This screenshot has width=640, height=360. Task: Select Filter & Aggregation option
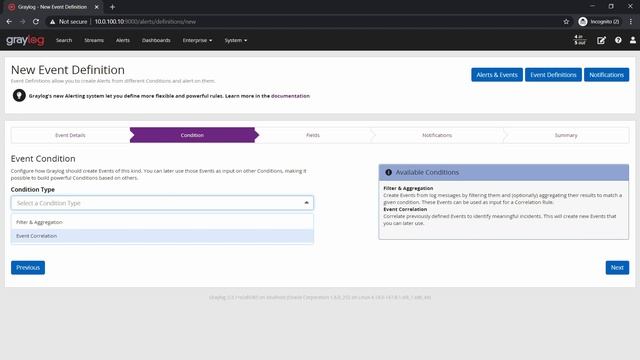coord(162,222)
